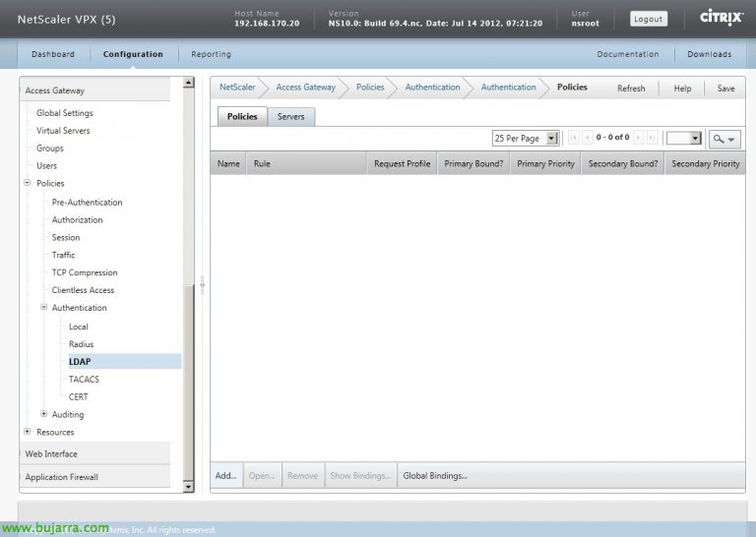Screen dimensions: 756x537
Task: Go to last page arrow
Action: point(652,138)
